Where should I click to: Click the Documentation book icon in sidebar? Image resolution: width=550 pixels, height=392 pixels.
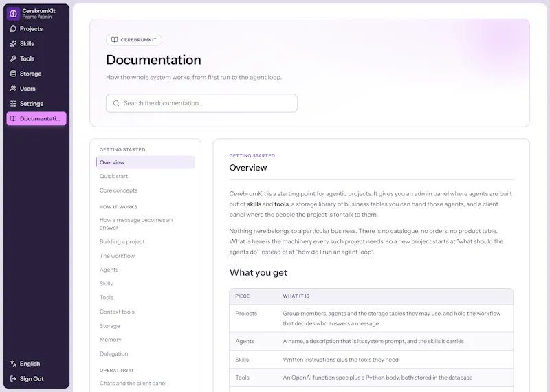click(13, 118)
